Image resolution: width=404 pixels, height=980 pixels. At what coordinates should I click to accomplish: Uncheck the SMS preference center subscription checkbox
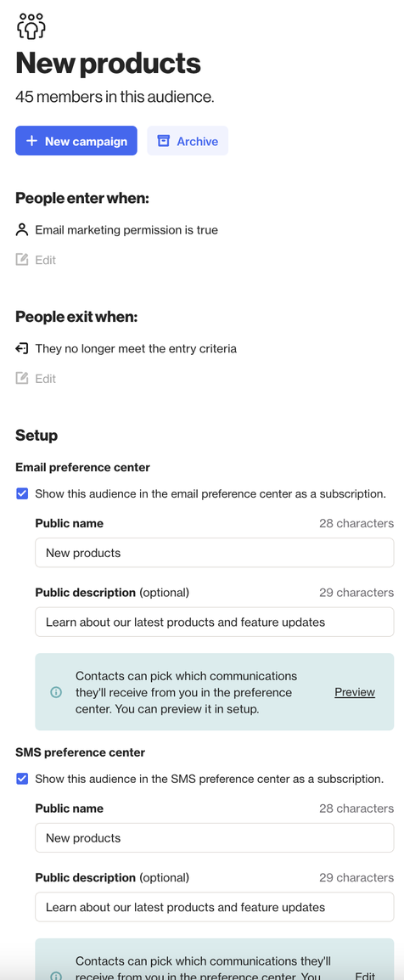[22, 779]
